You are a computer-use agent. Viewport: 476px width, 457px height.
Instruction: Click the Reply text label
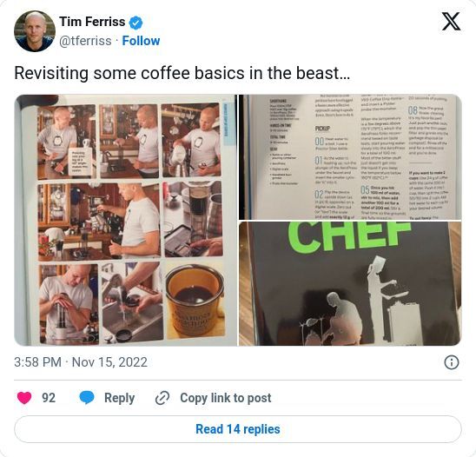pos(119,398)
